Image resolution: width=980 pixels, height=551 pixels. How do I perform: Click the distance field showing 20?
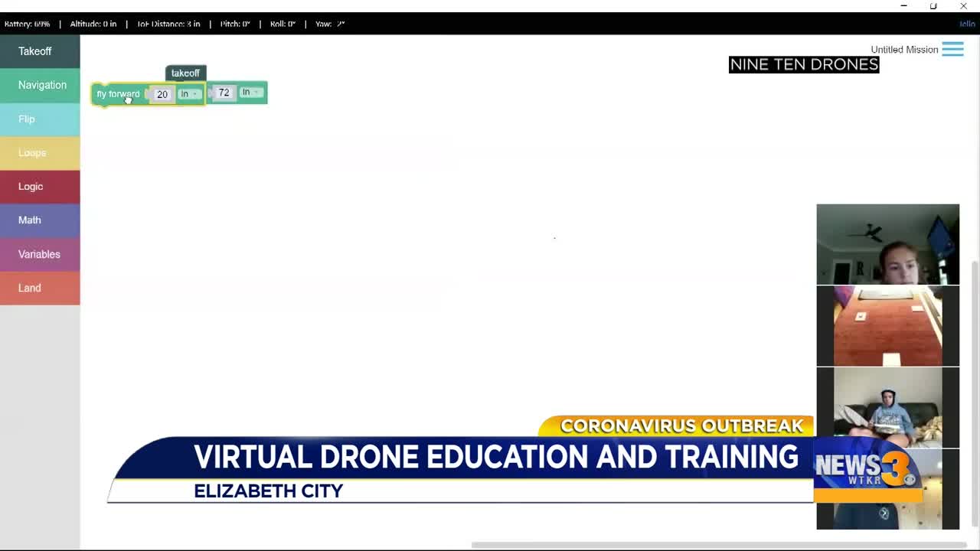click(x=162, y=94)
